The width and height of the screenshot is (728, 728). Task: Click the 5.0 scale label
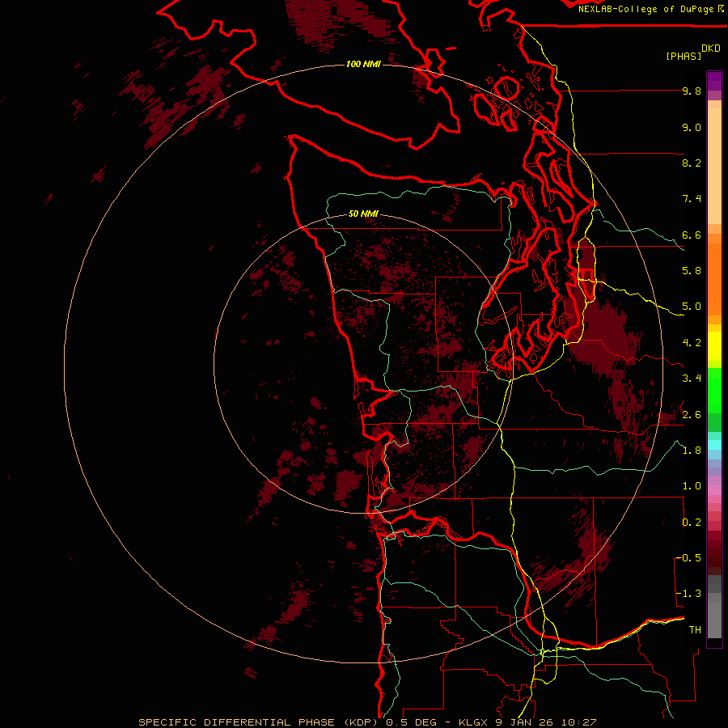point(692,307)
